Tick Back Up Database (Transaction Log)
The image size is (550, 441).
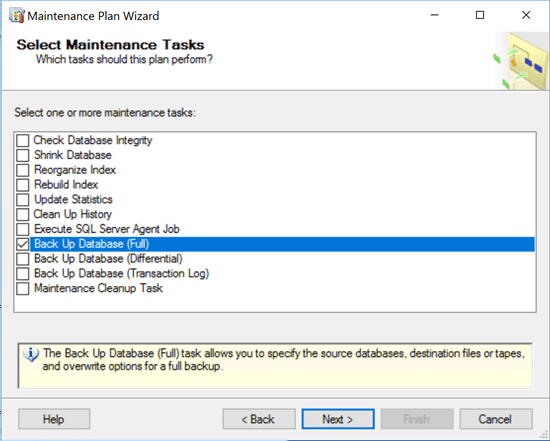point(23,274)
